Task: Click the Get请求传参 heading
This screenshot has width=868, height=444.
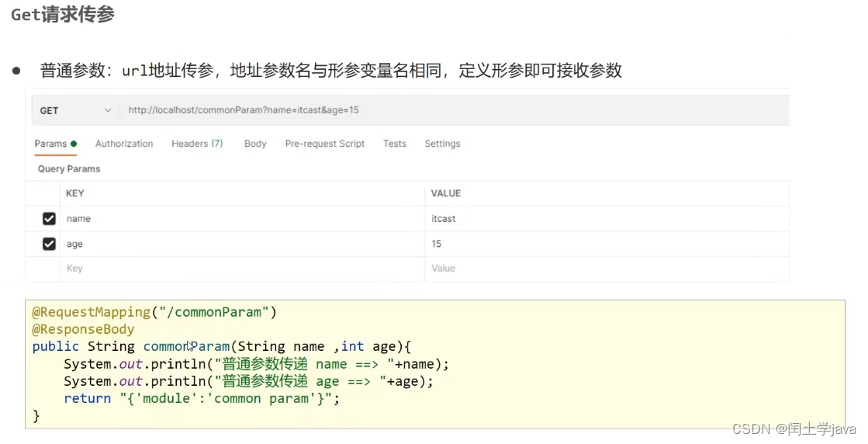Action: [x=63, y=15]
